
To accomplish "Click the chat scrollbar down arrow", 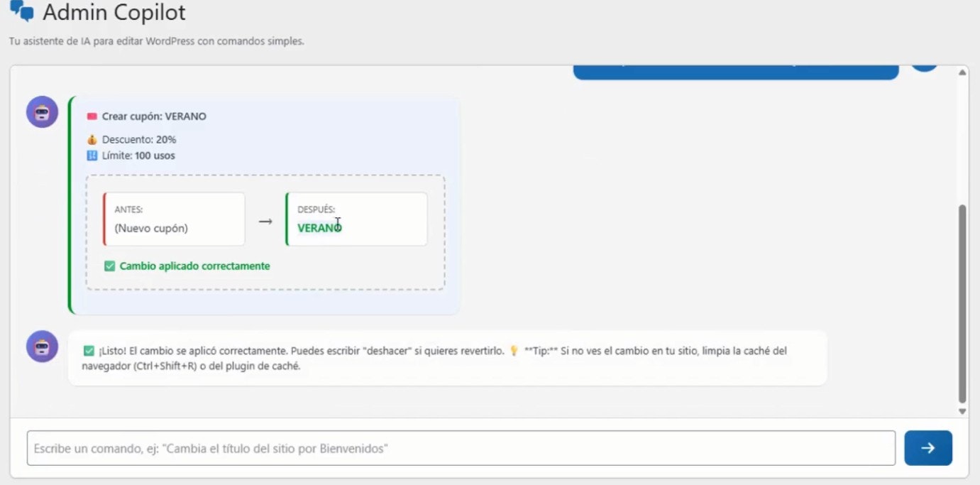I will [962, 411].
